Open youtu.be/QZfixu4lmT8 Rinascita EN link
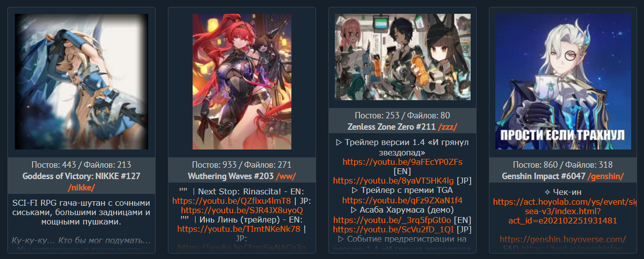644x259 pixels. [232, 201]
